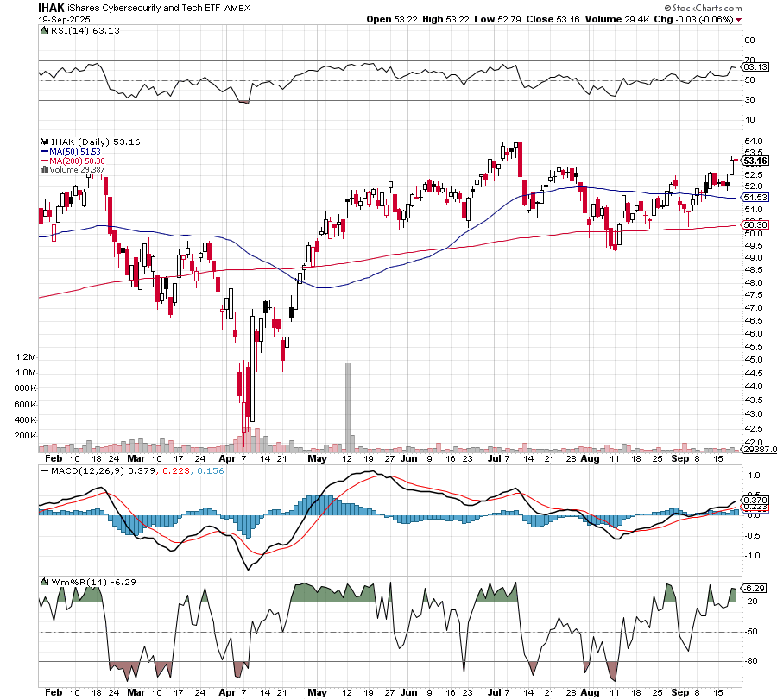
Task: Click the 45.0 price axis label
Action: pos(753,360)
